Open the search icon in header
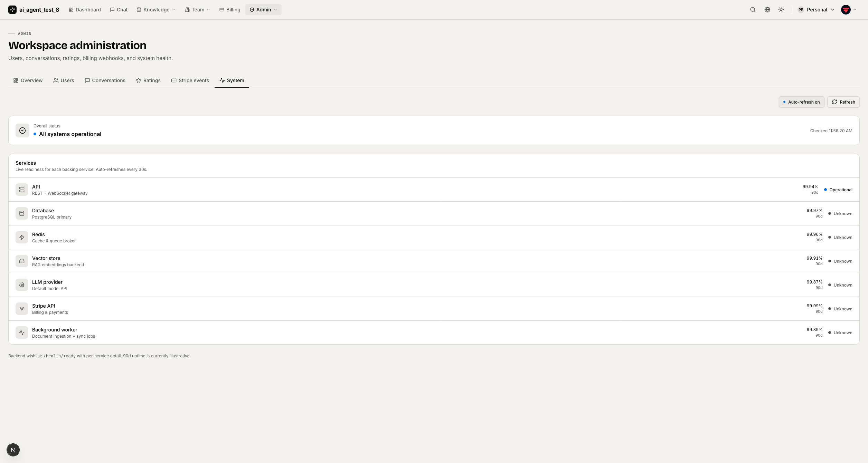Screen dimensions: 868x463 (x=753, y=10)
